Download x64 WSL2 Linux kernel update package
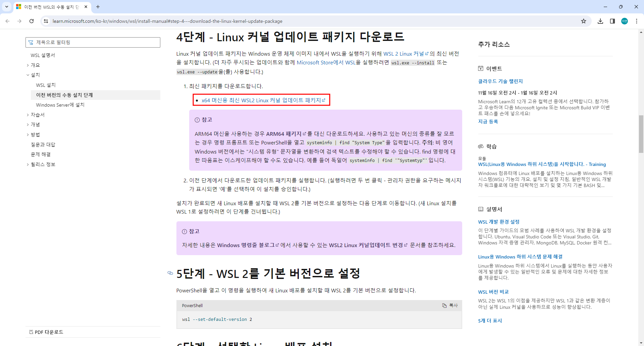Image resolution: width=644 pixels, height=346 pixels. [x=263, y=100]
